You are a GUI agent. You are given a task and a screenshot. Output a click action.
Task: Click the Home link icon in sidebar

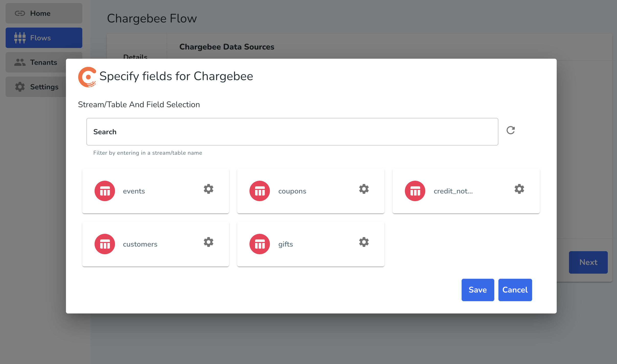pyautogui.click(x=20, y=13)
